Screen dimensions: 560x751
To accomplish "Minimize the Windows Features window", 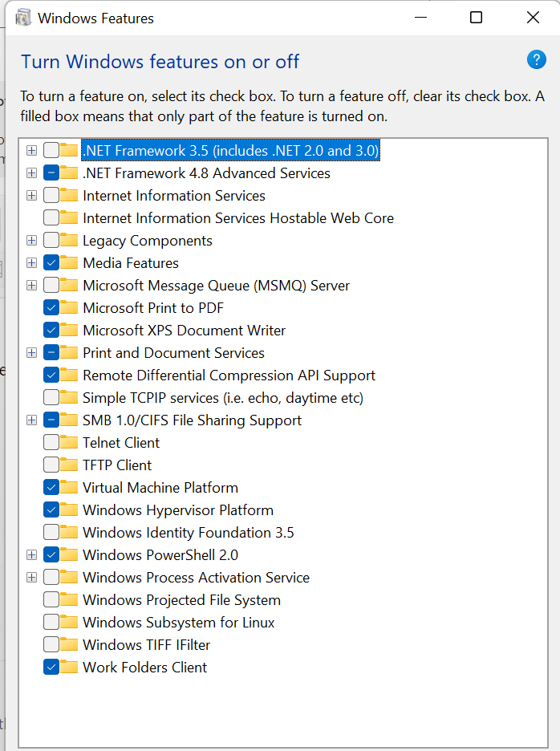I will [420, 18].
